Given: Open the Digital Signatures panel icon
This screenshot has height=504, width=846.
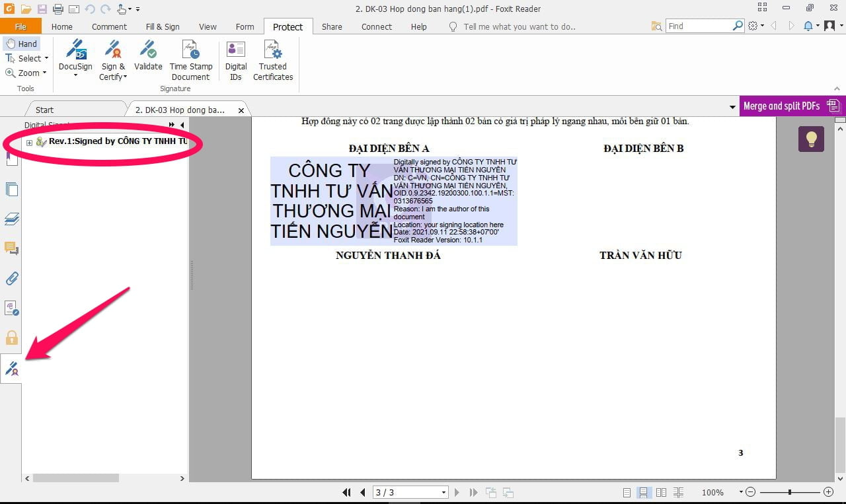Looking at the screenshot, I should click(11, 369).
